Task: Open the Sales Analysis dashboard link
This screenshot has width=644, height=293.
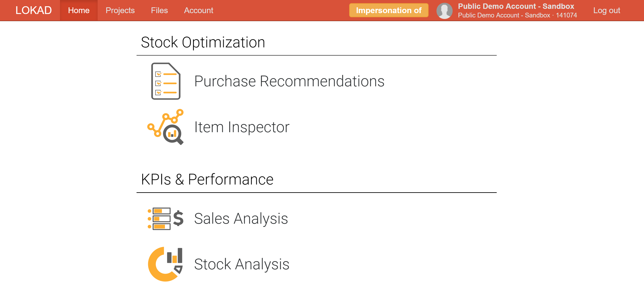Action: point(241,219)
